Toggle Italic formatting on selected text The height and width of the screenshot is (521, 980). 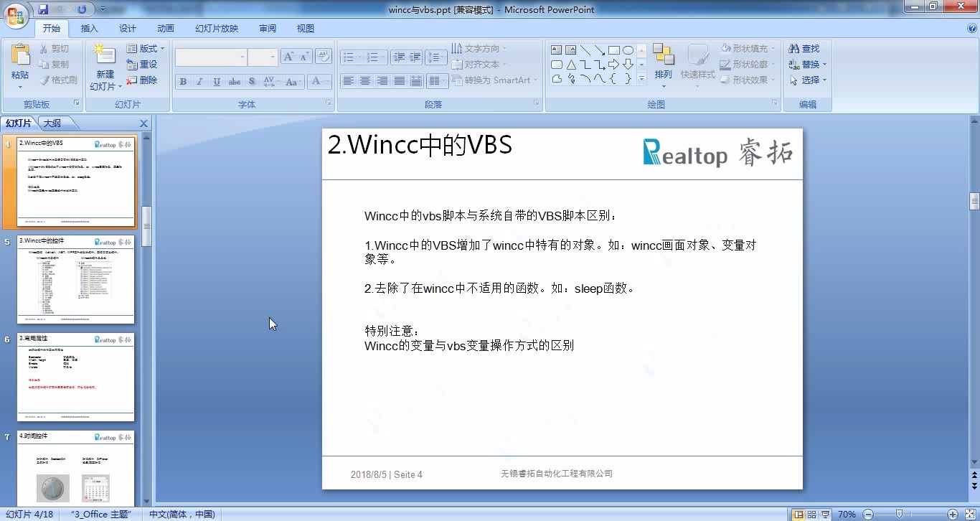(x=199, y=81)
